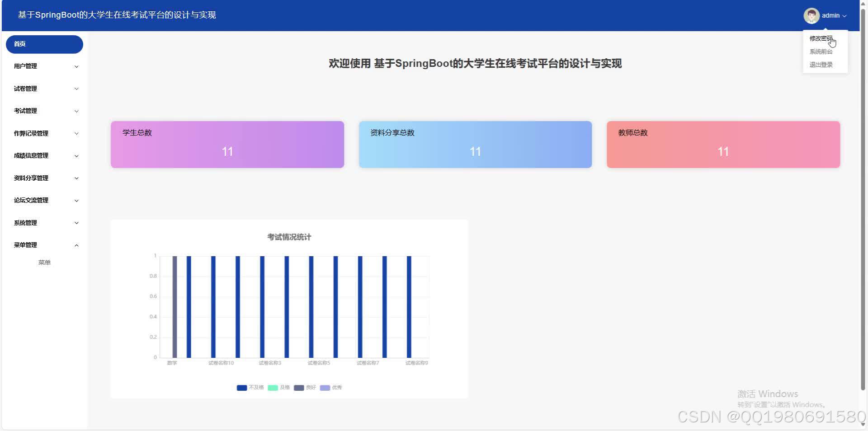Image resolution: width=868 pixels, height=431 pixels.
Task: Collapse the 菜单管理 sidebar section
Action: (x=44, y=245)
